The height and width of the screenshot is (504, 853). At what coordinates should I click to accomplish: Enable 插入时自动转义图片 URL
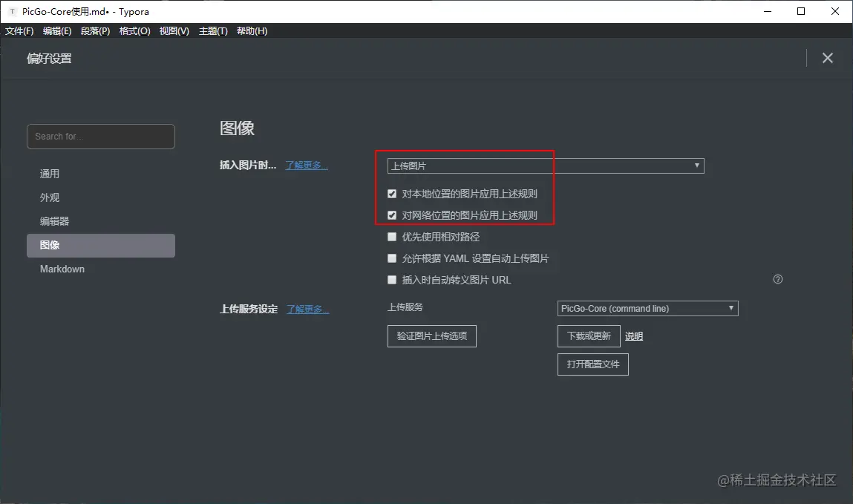point(391,280)
